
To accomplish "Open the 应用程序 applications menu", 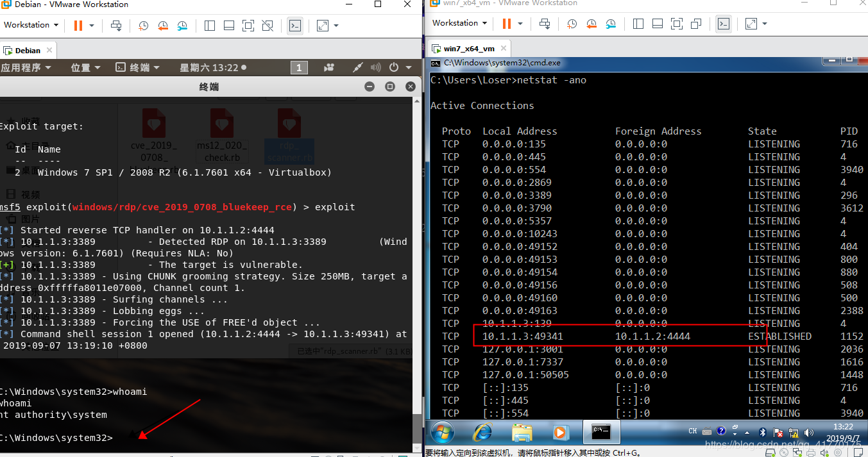I will click(x=26, y=67).
